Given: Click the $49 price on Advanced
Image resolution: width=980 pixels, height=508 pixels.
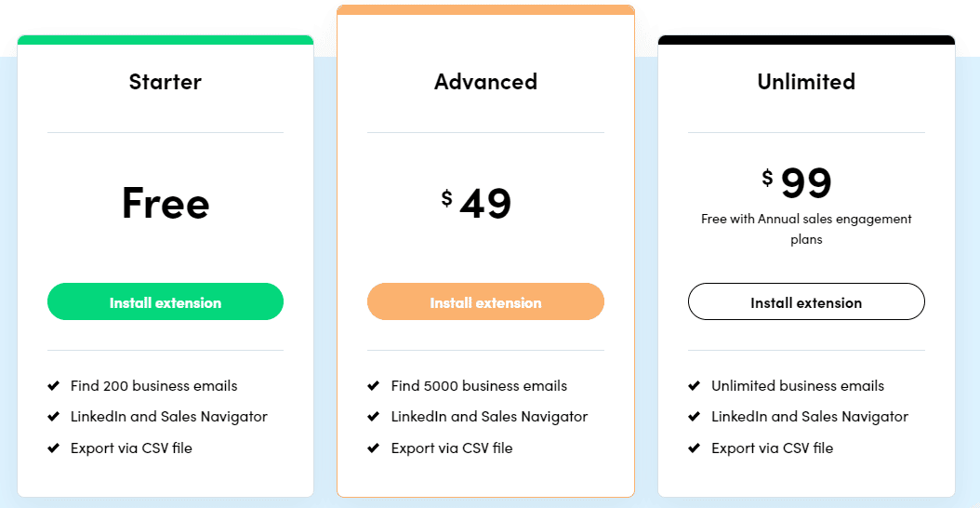Looking at the screenshot, I should [476, 203].
